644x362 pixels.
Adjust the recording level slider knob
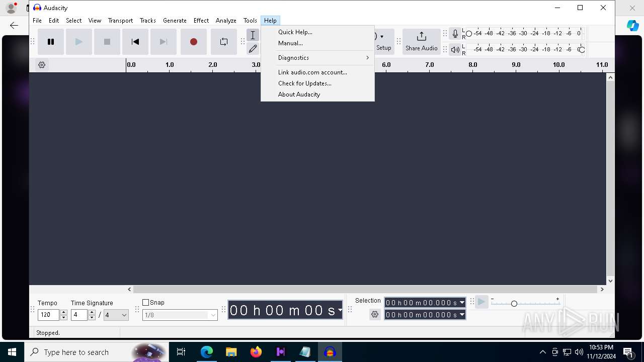click(469, 34)
